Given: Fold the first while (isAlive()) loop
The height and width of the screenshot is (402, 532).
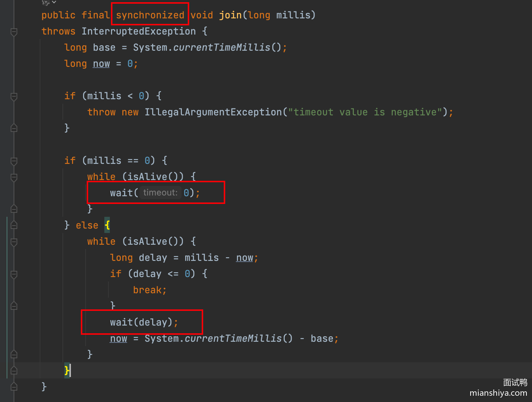Looking at the screenshot, I should coord(14,177).
